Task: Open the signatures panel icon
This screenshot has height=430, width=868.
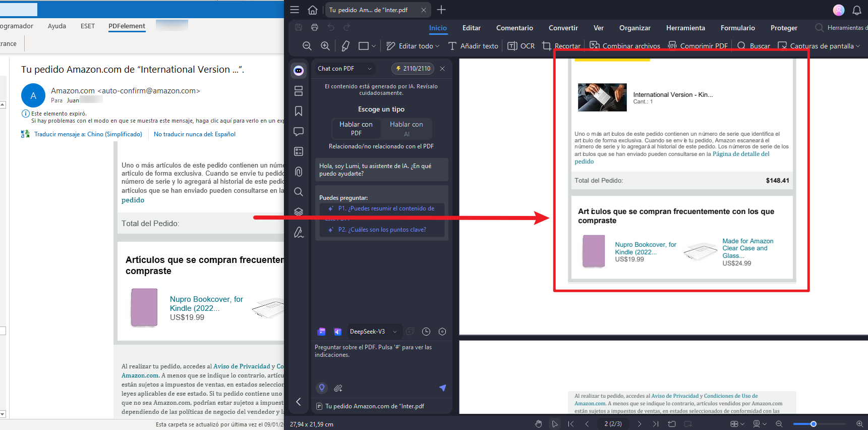Action: click(x=299, y=232)
